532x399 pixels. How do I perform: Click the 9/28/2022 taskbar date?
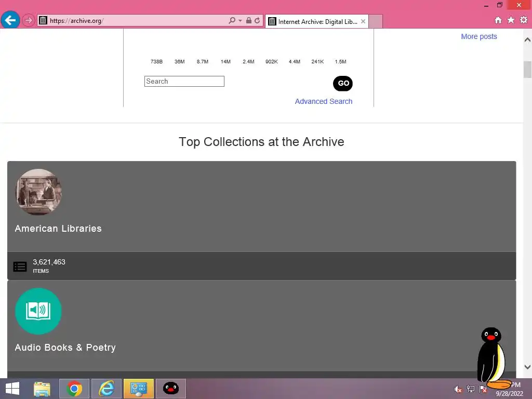[509, 394]
